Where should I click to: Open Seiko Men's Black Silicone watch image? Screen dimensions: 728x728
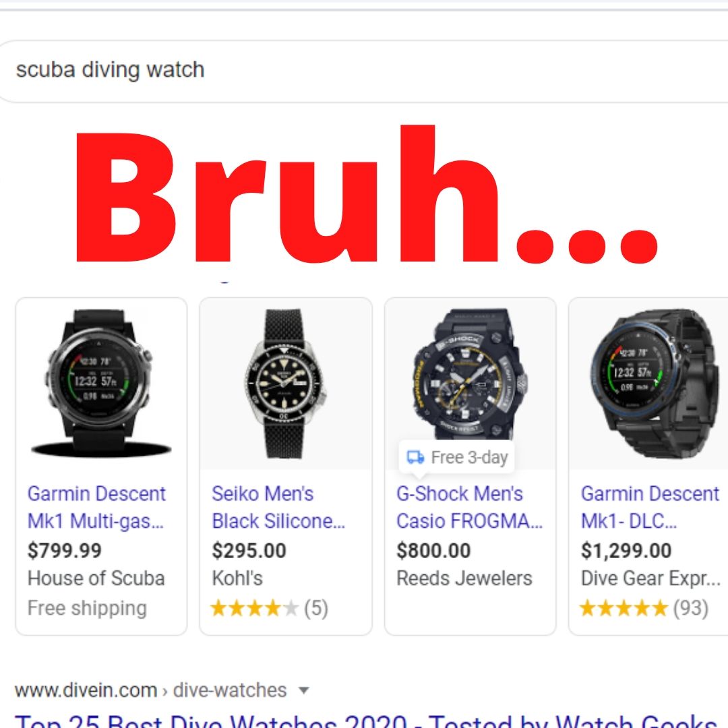[285, 384]
